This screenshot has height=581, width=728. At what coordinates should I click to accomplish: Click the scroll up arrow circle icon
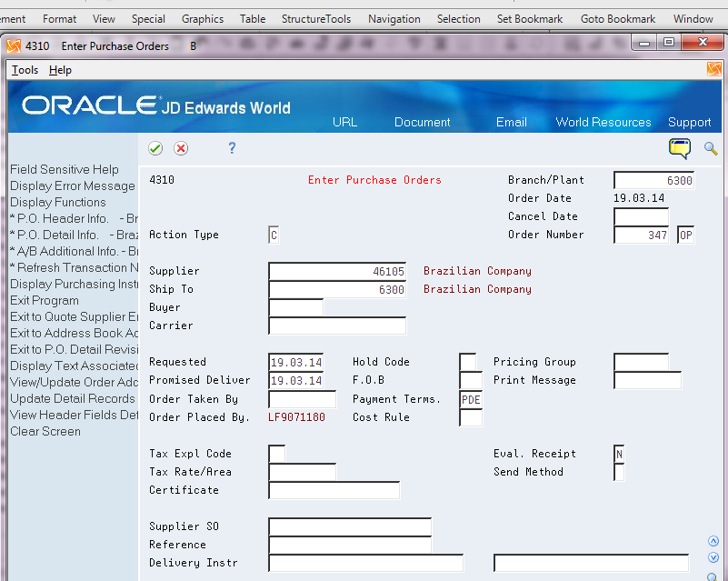pyautogui.click(x=713, y=541)
